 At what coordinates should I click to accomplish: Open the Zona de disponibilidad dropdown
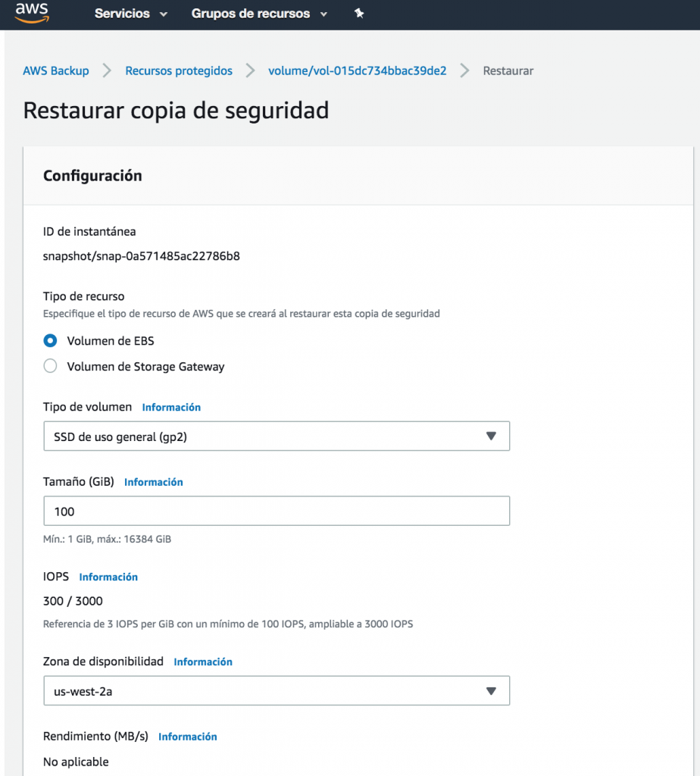[x=277, y=691]
